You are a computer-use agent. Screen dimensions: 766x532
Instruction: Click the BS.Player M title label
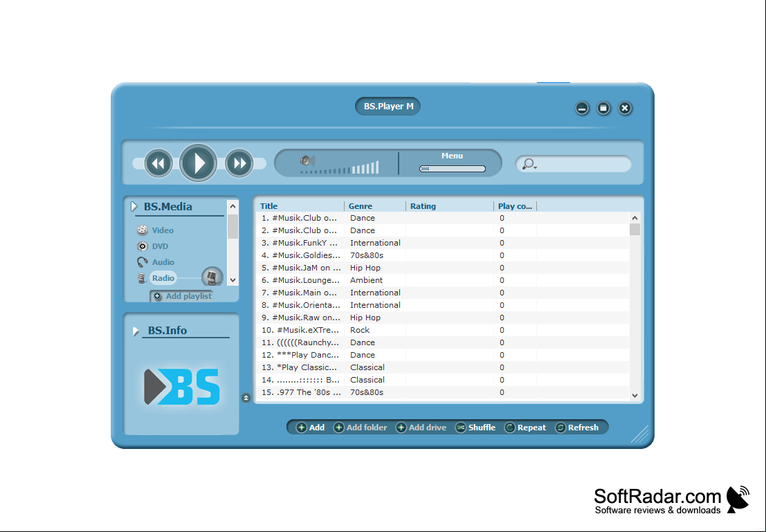point(388,107)
